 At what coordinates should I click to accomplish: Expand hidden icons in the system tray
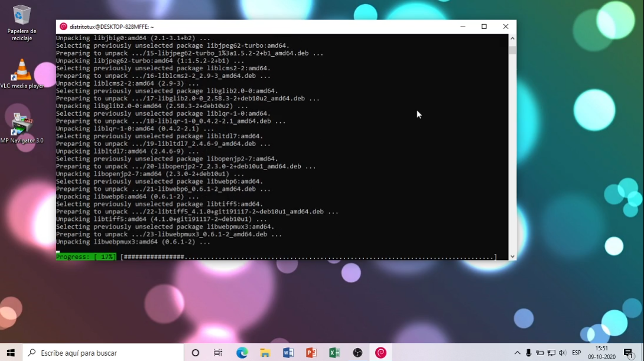pyautogui.click(x=517, y=353)
